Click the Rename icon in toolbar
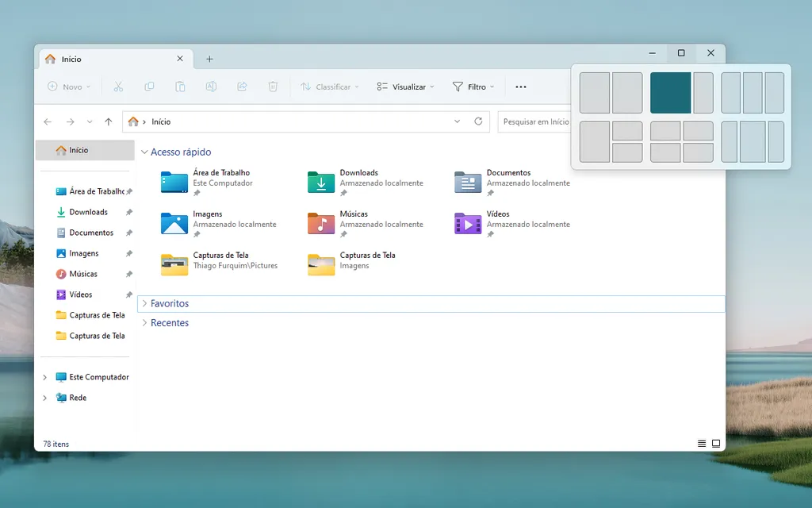Image resolution: width=812 pixels, height=508 pixels. [211, 87]
